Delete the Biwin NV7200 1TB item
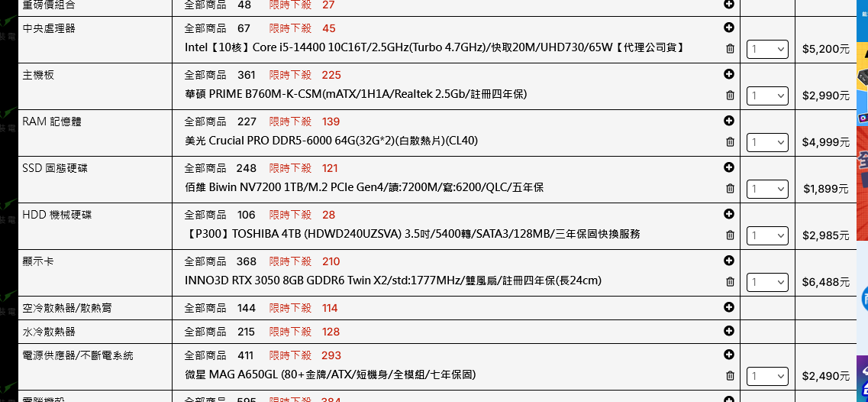868x402 pixels. (730, 189)
